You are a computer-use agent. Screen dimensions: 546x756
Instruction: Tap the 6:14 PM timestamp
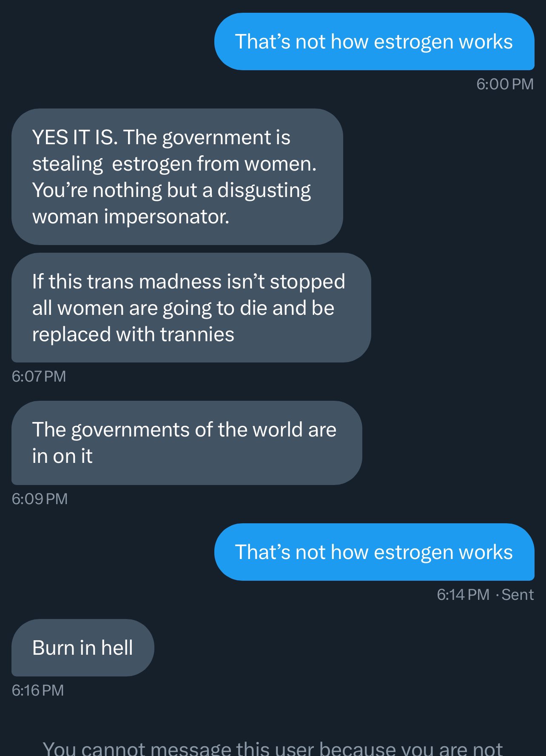click(x=463, y=595)
